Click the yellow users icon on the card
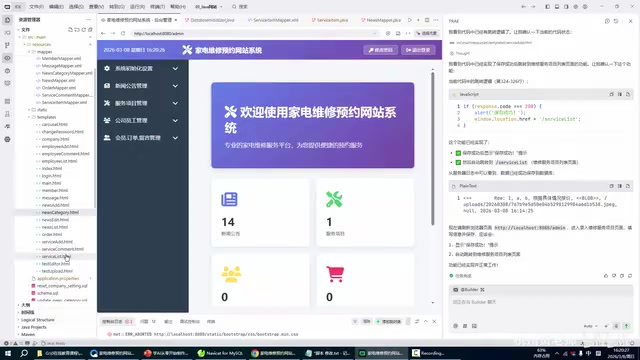Viewport: 640px width, 360px height. (x=231, y=274)
